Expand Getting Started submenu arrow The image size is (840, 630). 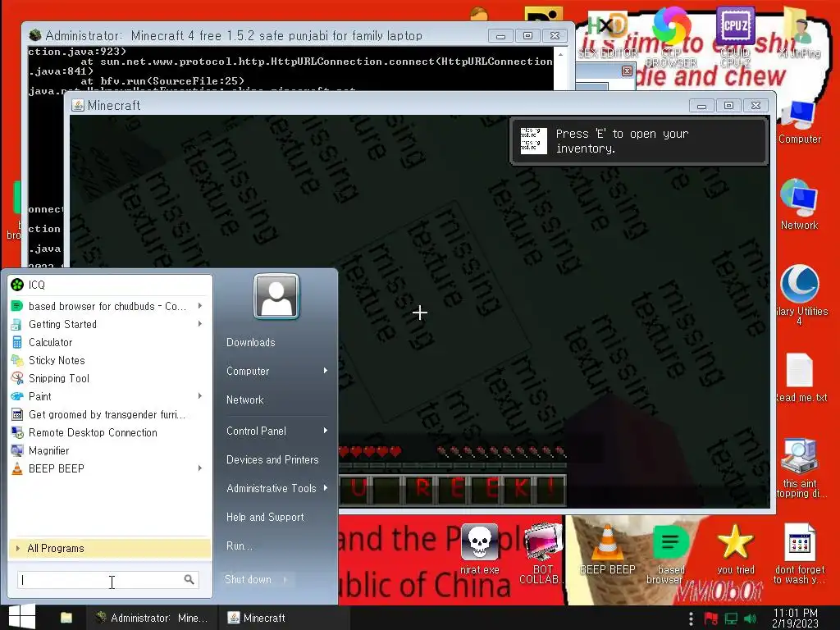200,323
